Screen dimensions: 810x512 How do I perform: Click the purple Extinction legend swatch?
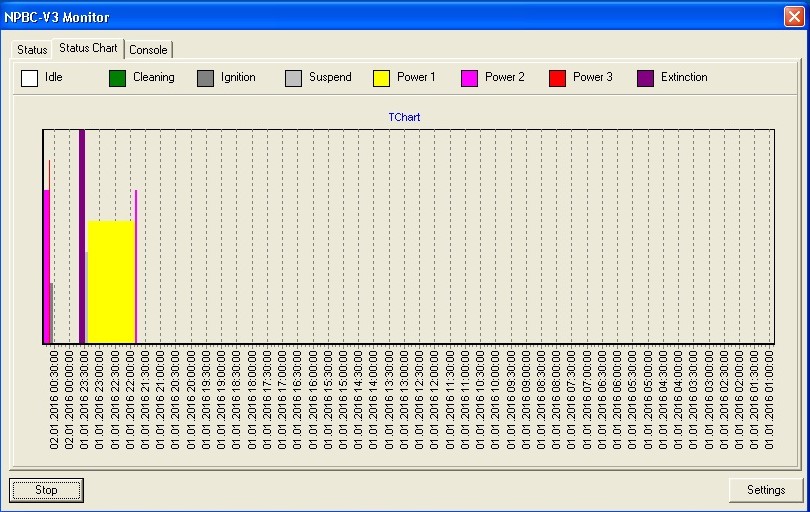pyautogui.click(x=646, y=78)
